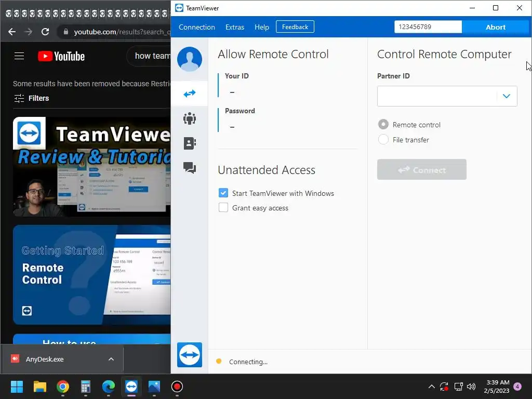
Task: Go forward in the browser
Action: tap(29, 32)
